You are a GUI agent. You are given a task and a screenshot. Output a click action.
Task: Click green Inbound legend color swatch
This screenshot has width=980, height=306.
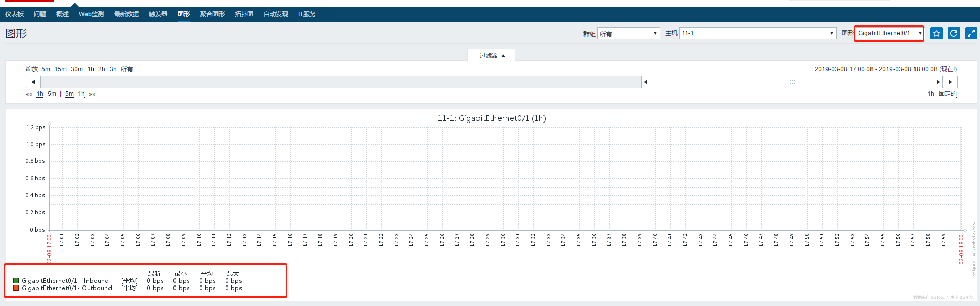pos(16,280)
